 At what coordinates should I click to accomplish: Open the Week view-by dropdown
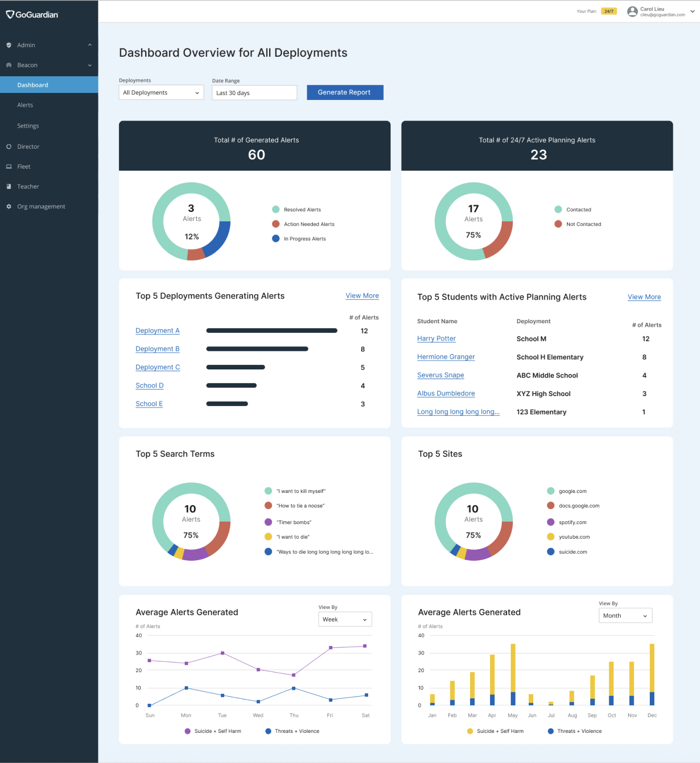345,619
